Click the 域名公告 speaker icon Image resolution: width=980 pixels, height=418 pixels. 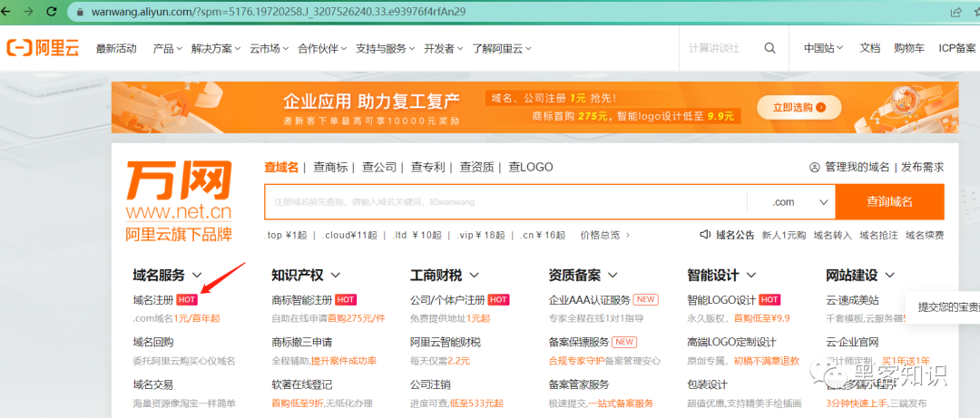point(705,235)
